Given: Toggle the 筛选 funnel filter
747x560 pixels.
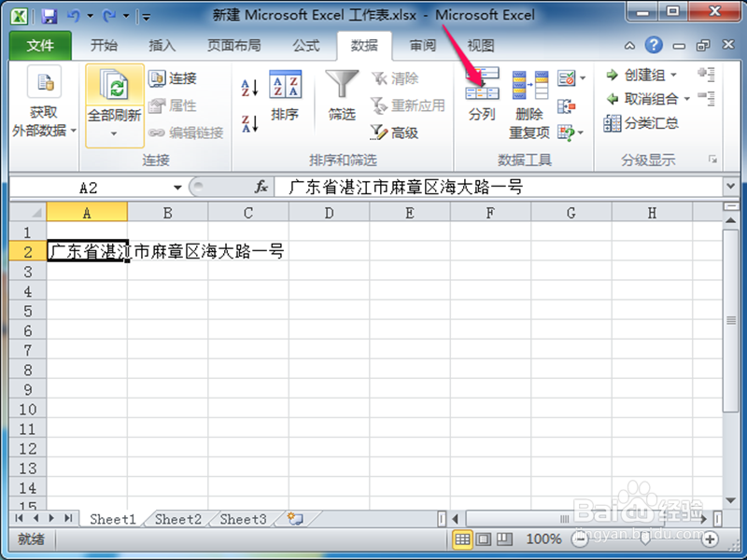Looking at the screenshot, I should (x=342, y=95).
